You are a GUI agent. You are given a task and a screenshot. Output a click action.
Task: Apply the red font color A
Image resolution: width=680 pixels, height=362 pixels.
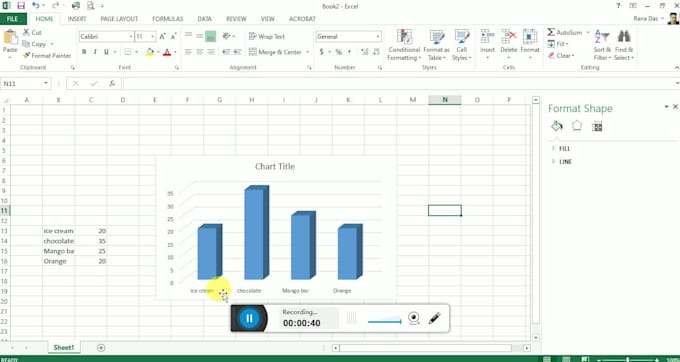click(167, 52)
